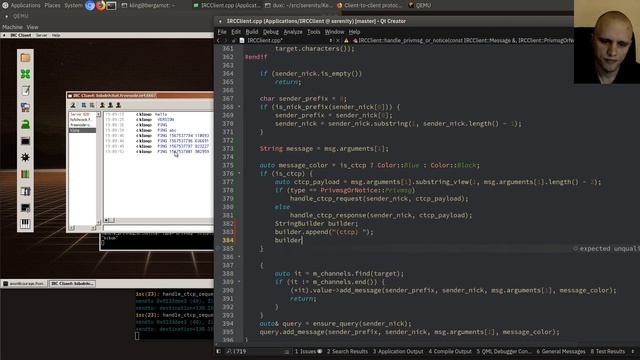
Task: Show the Application Output pane
Action: click(398, 351)
